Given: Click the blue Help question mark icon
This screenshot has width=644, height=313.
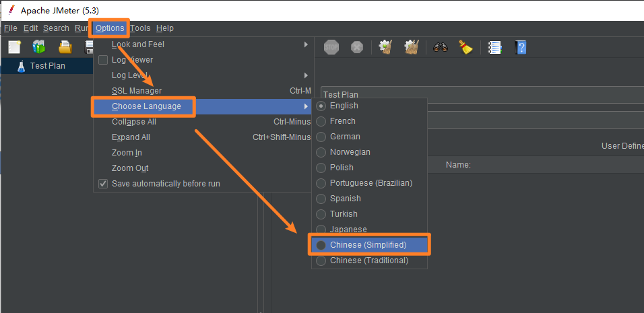Looking at the screenshot, I should click(x=520, y=47).
